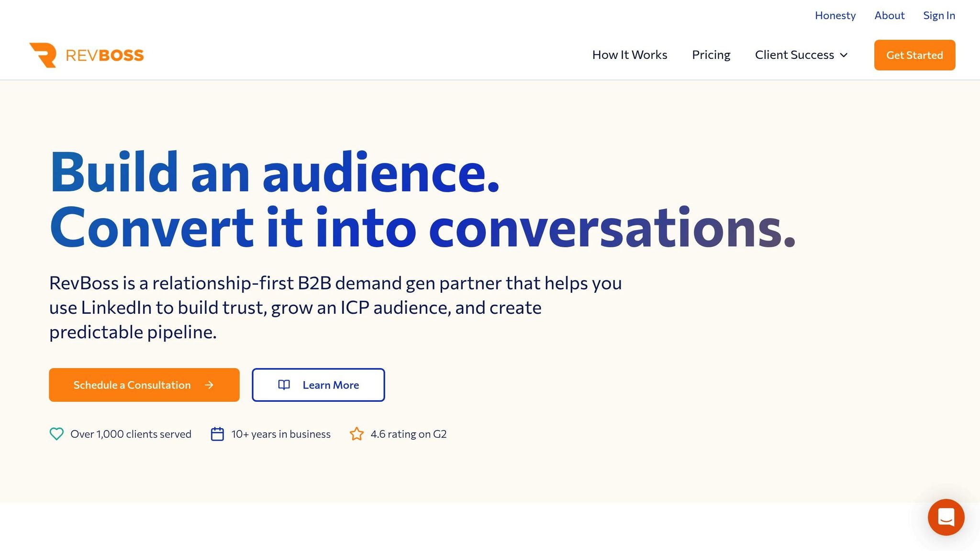Click the RevBoss R logo icon

click(43, 55)
